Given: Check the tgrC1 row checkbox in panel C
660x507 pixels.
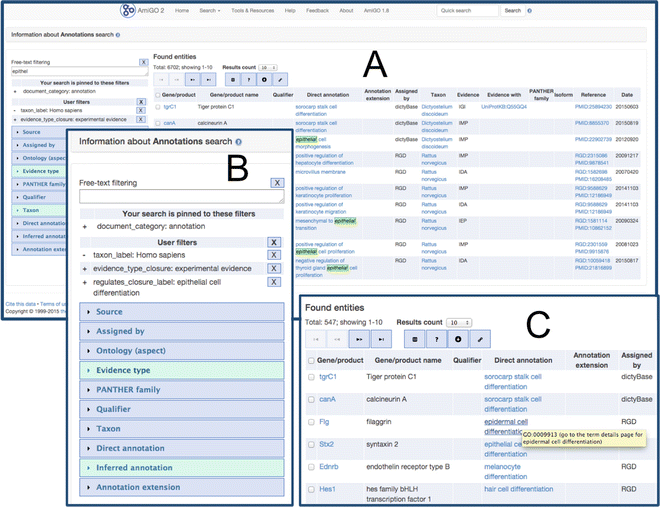Looking at the screenshot, I should pos(311,377).
